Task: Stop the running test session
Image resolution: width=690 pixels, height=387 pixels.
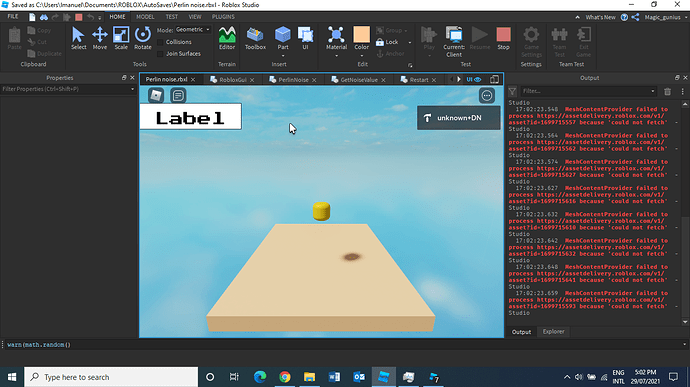Action: coord(503,38)
